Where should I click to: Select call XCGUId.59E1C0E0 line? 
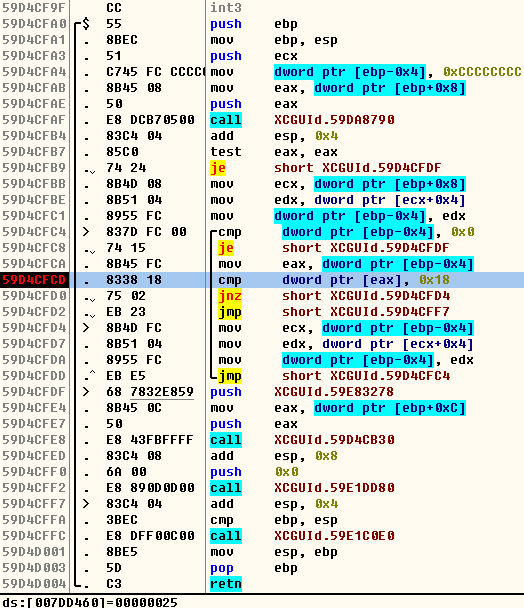(x=302, y=536)
